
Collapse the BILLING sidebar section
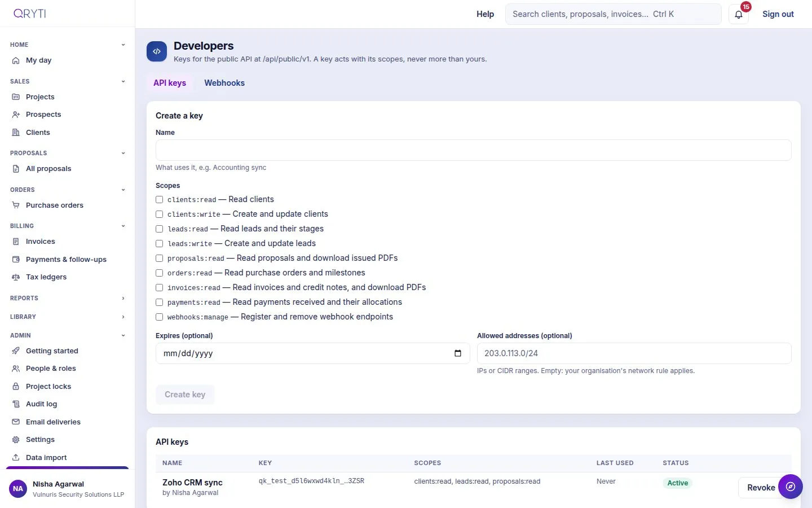(x=68, y=226)
